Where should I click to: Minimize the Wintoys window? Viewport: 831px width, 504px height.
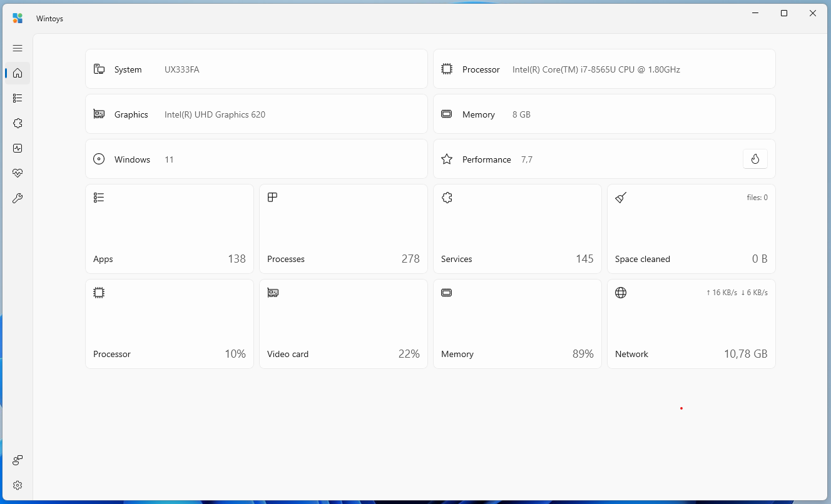(x=755, y=13)
